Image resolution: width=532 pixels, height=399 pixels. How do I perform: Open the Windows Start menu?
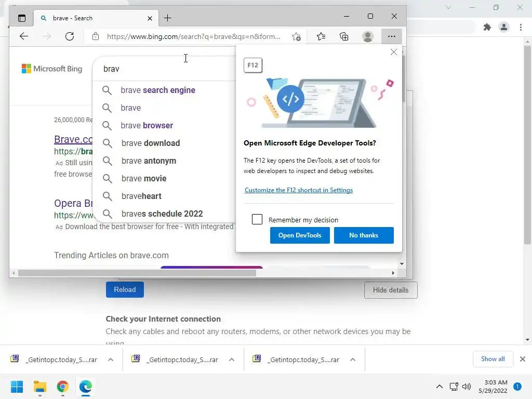tap(17, 387)
